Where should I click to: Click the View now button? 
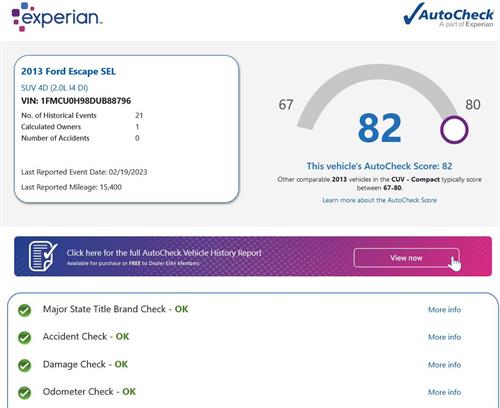(x=406, y=258)
